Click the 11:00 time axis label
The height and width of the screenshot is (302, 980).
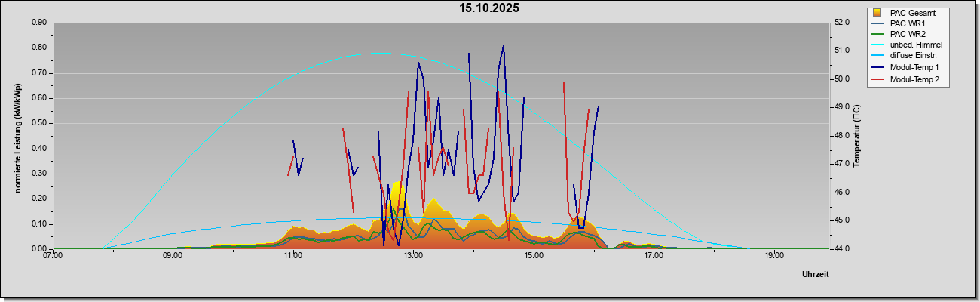[293, 256]
